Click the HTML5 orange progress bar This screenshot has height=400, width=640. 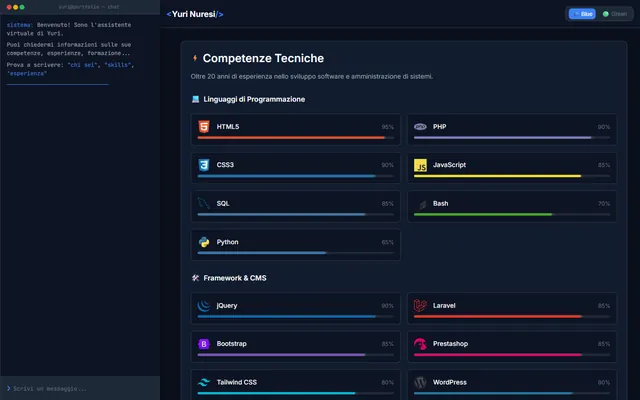(291, 138)
